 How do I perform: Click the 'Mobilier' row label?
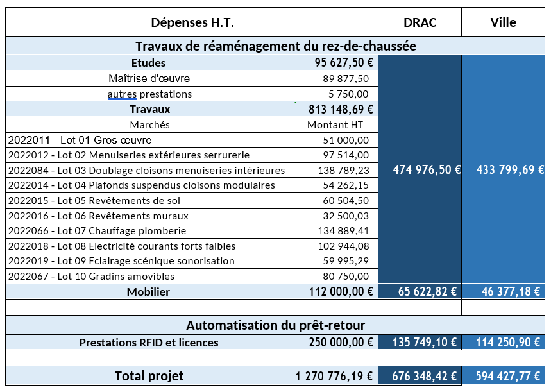tap(148, 292)
